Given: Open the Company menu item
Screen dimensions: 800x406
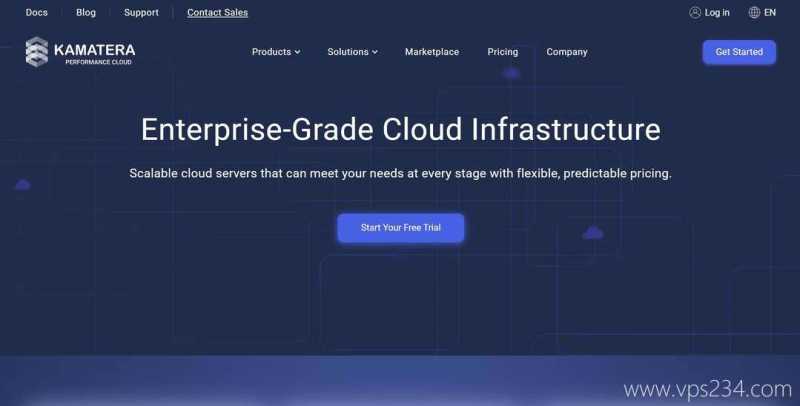Looking at the screenshot, I should click(x=567, y=52).
